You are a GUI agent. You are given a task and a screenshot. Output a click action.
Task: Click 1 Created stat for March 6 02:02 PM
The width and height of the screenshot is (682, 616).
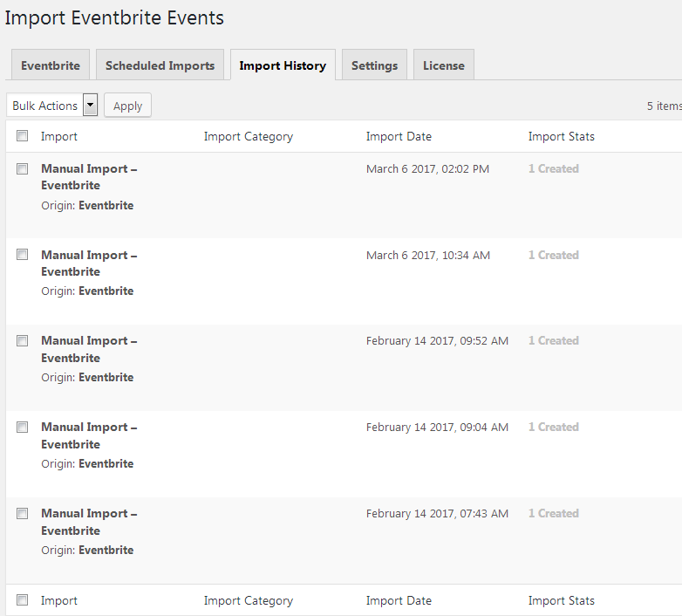[553, 168]
